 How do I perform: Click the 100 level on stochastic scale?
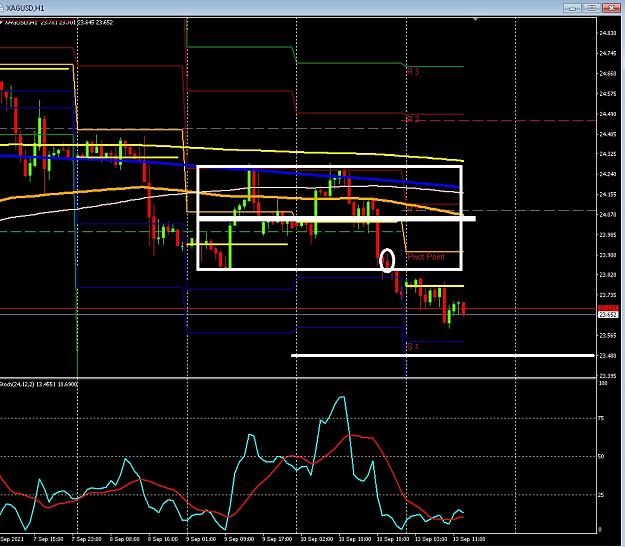point(603,383)
